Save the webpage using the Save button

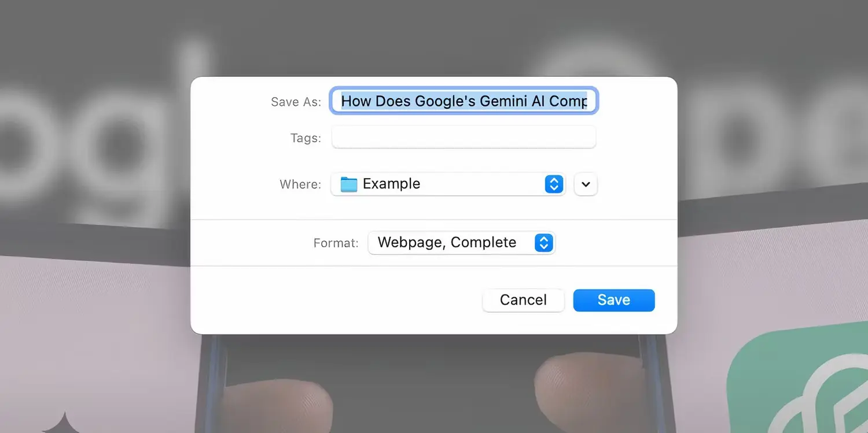(x=613, y=300)
